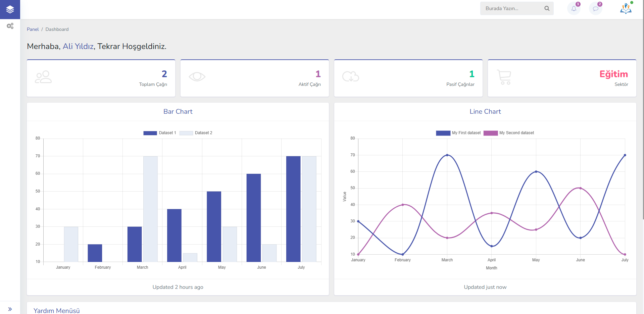Click the shopping cart icon on Sektör card
The height and width of the screenshot is (314, 644).
pos(504,77)
